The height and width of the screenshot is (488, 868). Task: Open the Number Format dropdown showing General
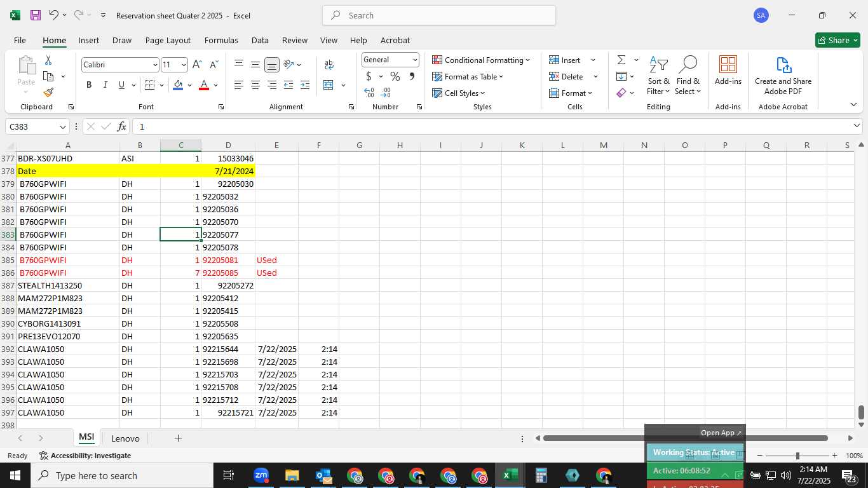tap(415, 60)
